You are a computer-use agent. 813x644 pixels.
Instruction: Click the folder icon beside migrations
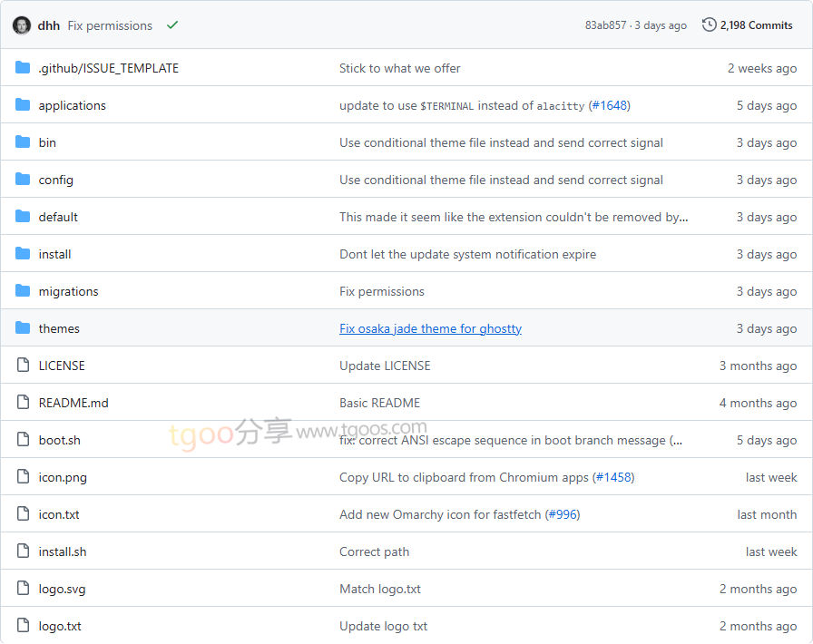click(x=23, y=291)
